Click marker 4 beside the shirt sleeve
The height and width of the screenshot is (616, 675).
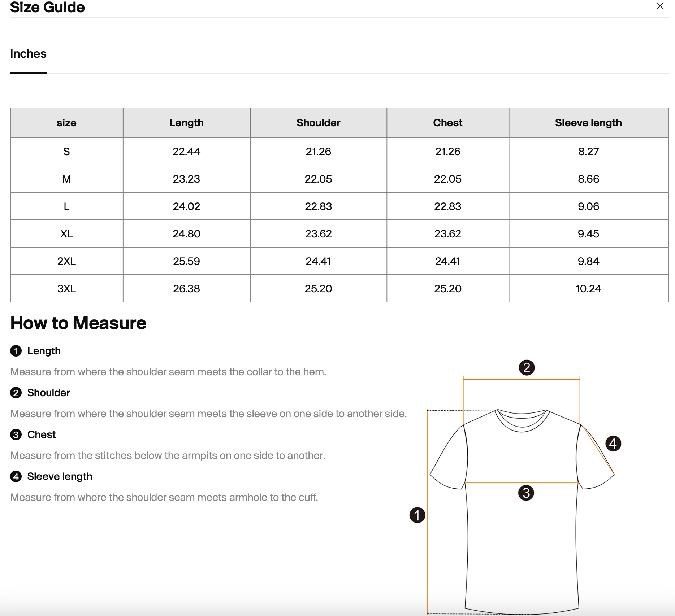click(x=613, y=444)
